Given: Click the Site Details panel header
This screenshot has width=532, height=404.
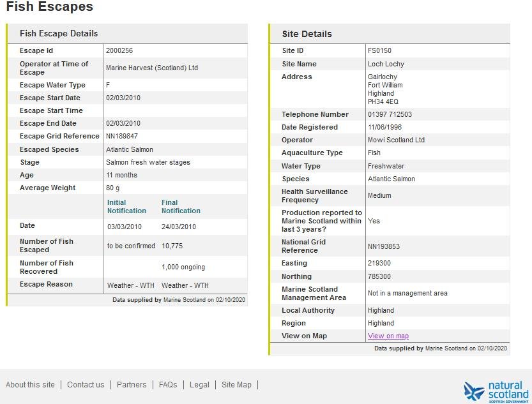Looking at the screenshot, I should coord(307,34).
